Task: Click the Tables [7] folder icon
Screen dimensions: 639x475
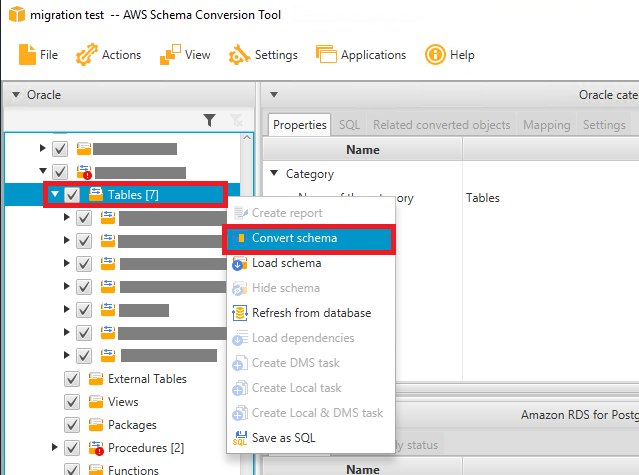Action: (96, 194)
